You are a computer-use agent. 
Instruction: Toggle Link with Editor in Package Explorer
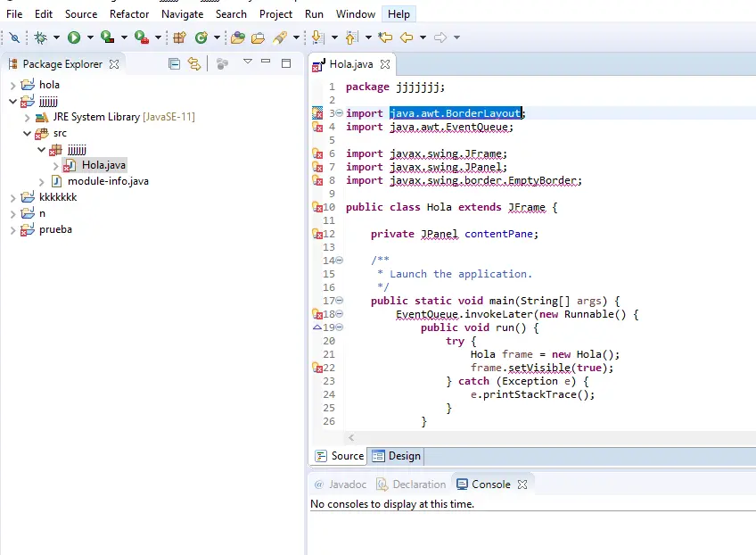coord(193,63)
